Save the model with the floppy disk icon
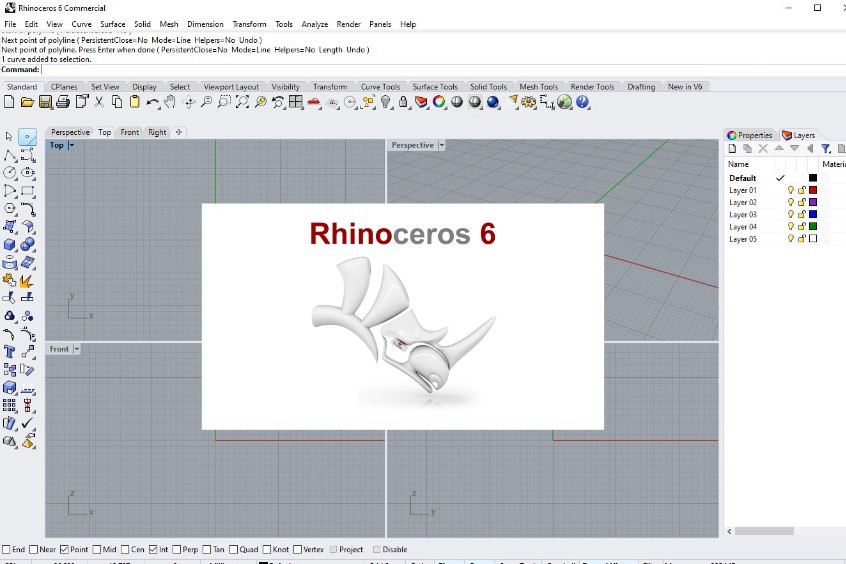The image size is (846, 564). 45,102
